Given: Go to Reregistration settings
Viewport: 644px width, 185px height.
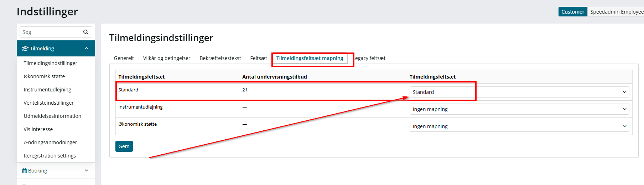Looking at the screenshot, I should pyautogui.click(x=50, y=156).
